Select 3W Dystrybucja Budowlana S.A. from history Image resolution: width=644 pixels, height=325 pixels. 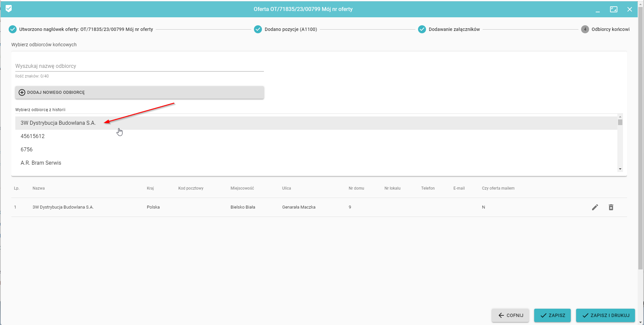coord(58,123)
